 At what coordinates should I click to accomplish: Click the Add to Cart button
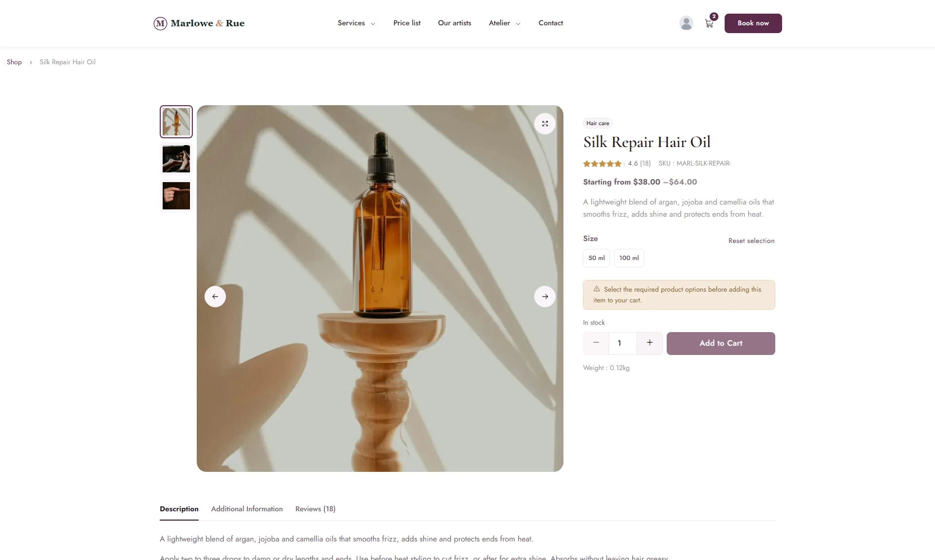tap(721, 343)
